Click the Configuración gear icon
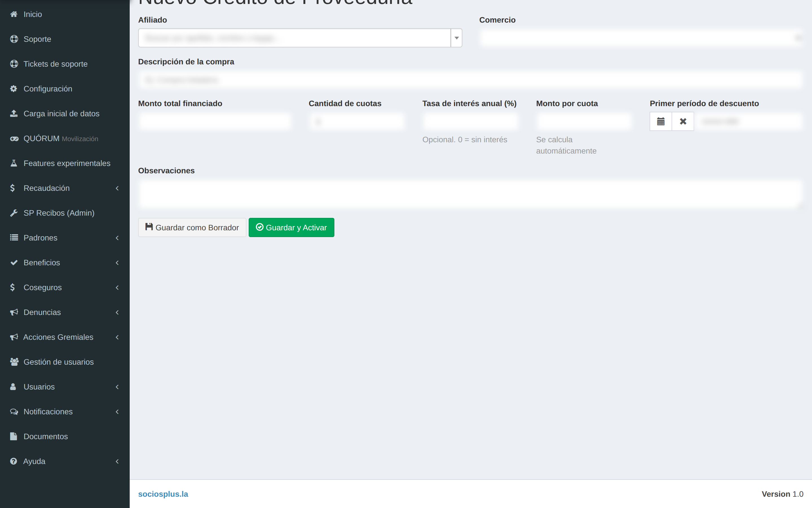The height and width of the screenshot is (508, 812). (x=14, y=89)
